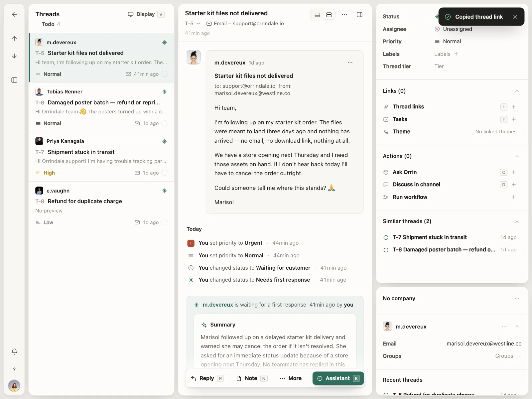Click High priority on T-7 thread
Viewport: 532px width, 399px height.
[x=45, y=173]
